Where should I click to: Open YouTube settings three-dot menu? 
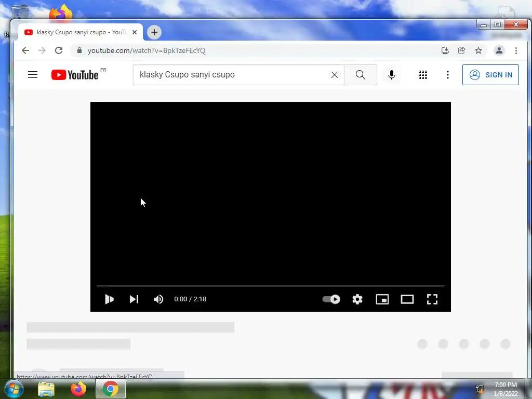(448, 75)
